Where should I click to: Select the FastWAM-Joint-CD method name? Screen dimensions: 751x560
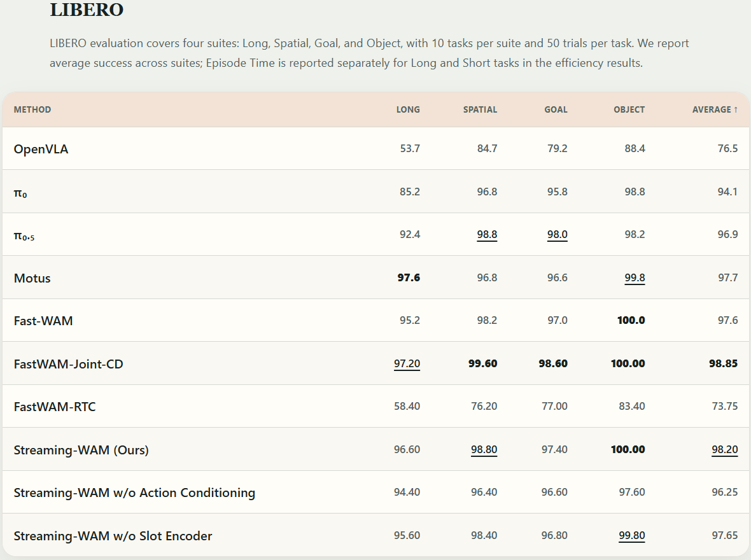(x=69, y=364)
